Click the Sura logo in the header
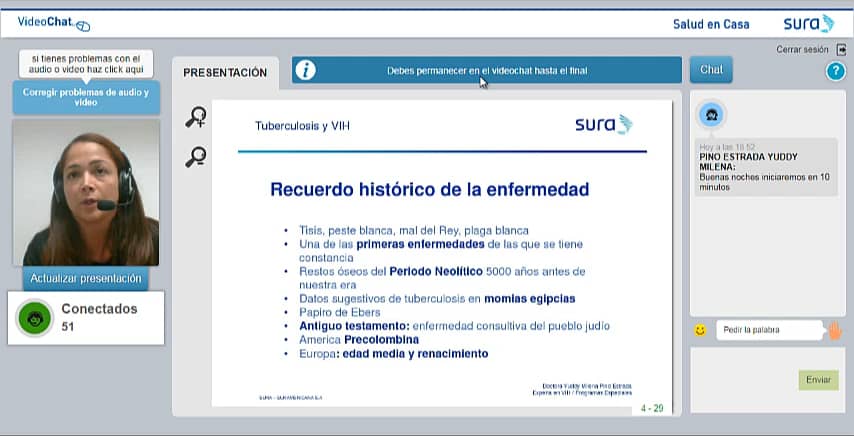854x436 pixels. (809, 23)
